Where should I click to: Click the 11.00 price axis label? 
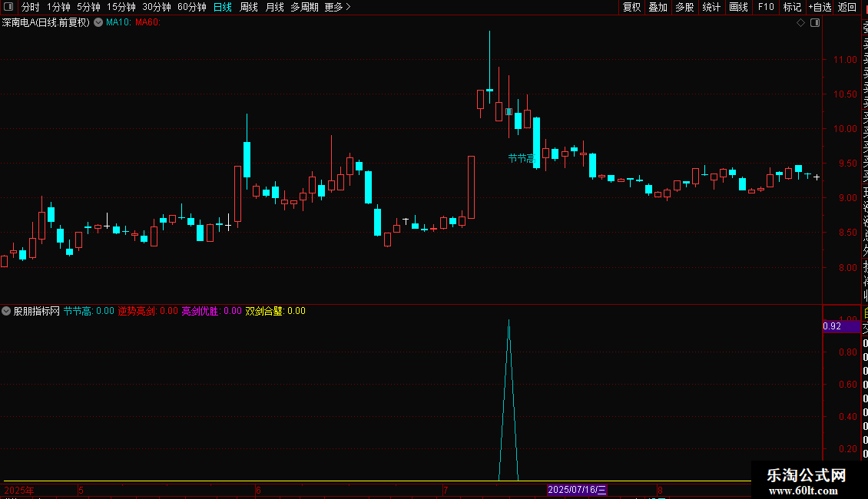[x=845, y=60]
